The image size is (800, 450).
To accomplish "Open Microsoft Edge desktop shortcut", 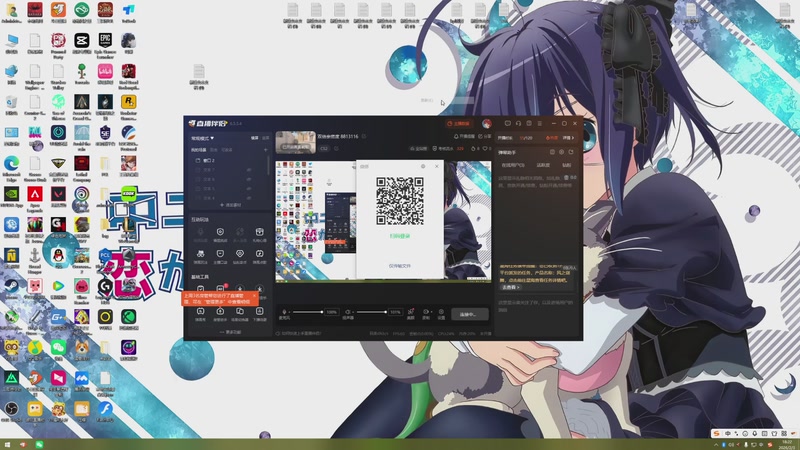I will coord(11,169).
